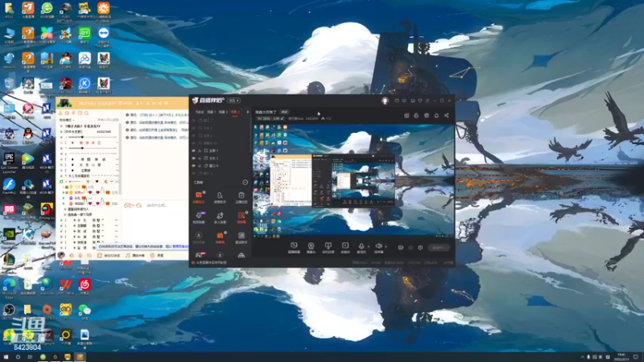Open the TeamViewer desktop icon
This screenshot has height=362, width=644.
tap(104, 35)
